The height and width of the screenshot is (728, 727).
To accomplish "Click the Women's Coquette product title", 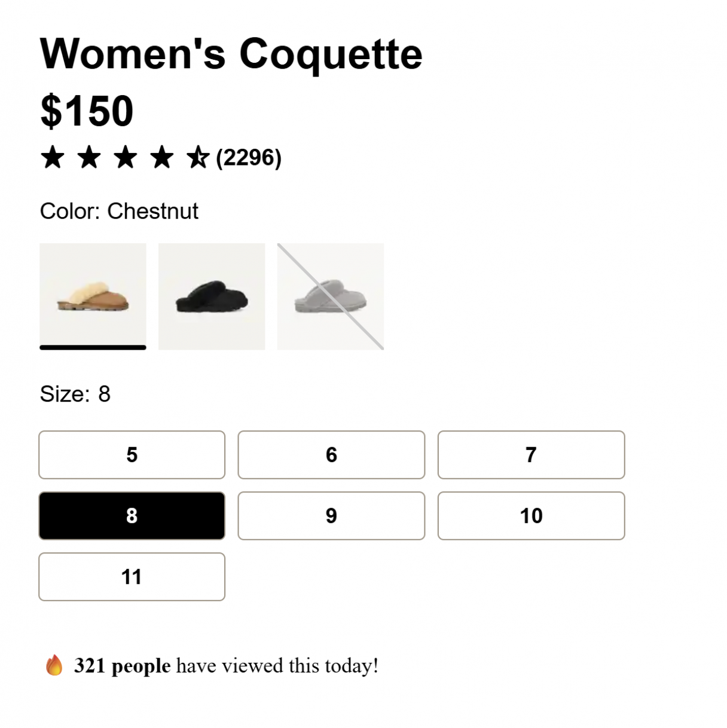I will click(231, 54).
